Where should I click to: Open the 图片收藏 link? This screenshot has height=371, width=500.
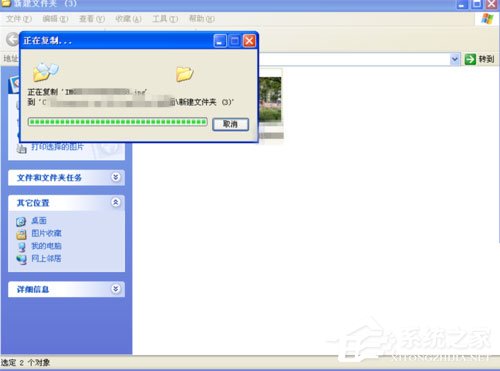click(x=46, y=233)
